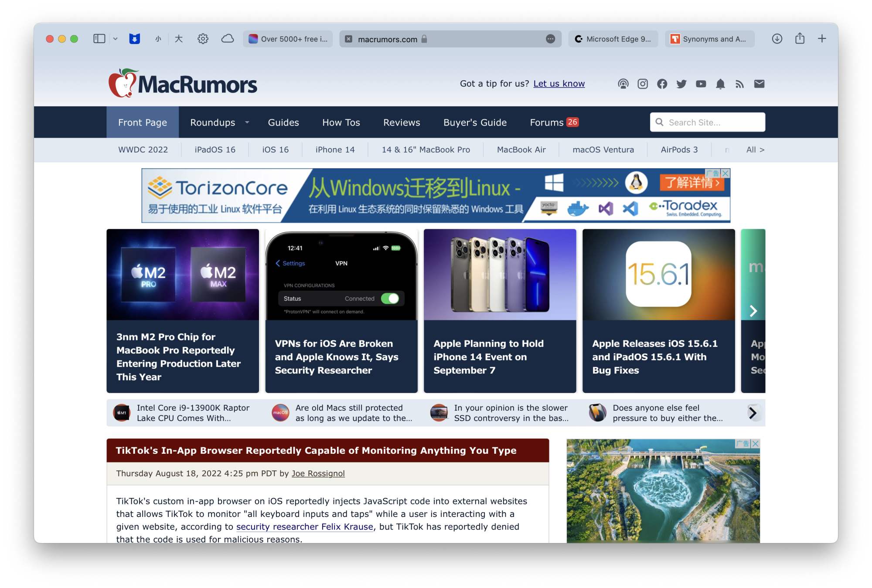Image resolution: width=872 pixels, height=588 pixels.
Task: Open the Twitter bird icon link
Action: [x=681, y=84]
